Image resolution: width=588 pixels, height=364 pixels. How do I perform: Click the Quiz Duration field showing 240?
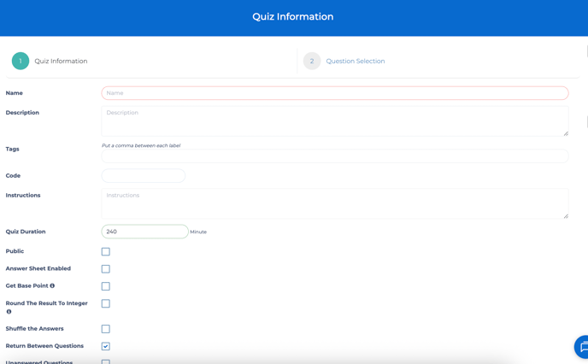[x=144, y=232]
